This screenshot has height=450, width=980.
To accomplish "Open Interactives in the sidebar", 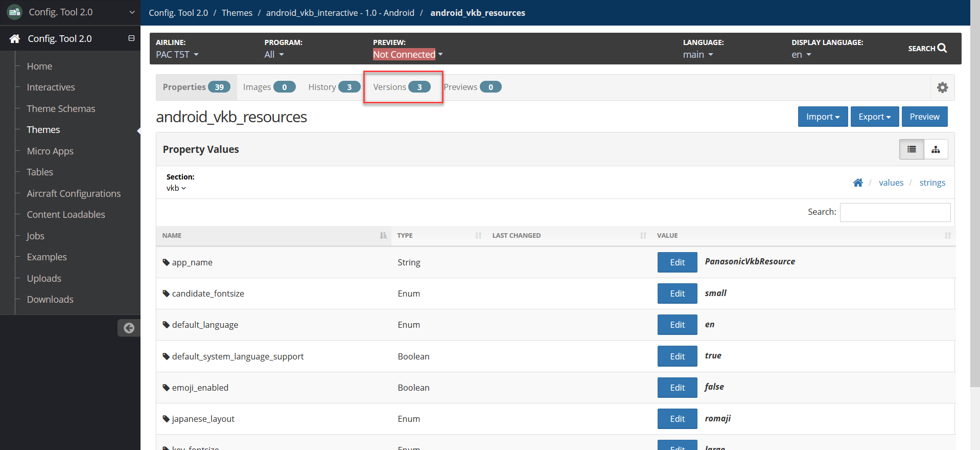I will [x=51, y=87].
